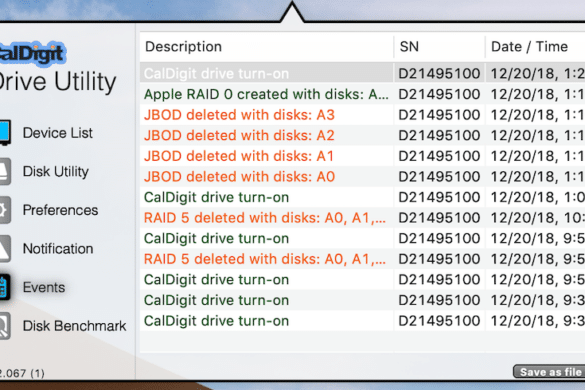Click the Events list icon
The image size is (585, 390).
[x=5, y=287]
